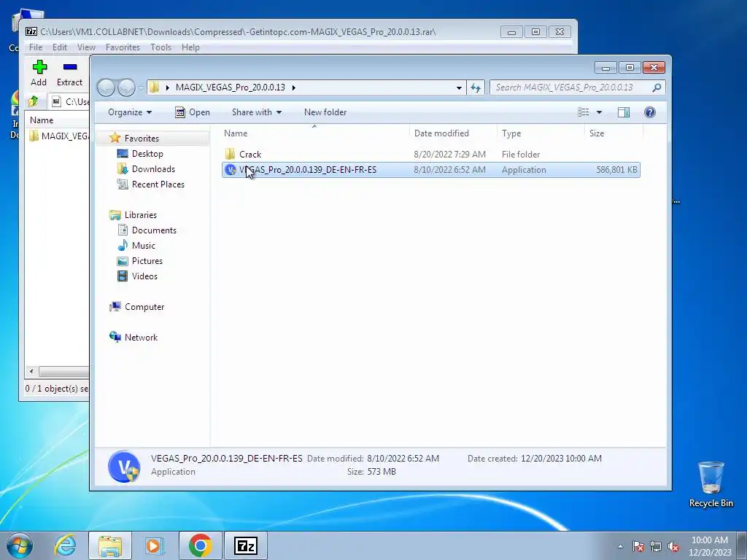Open the Windows Start menu
This screenshot has width=747, height=560.
(20, 545)
